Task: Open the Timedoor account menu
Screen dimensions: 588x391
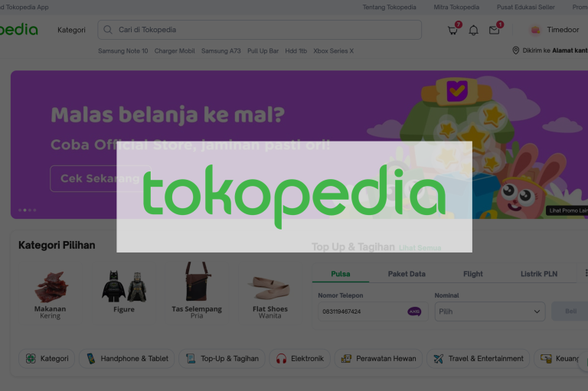Action: point(555,30)
